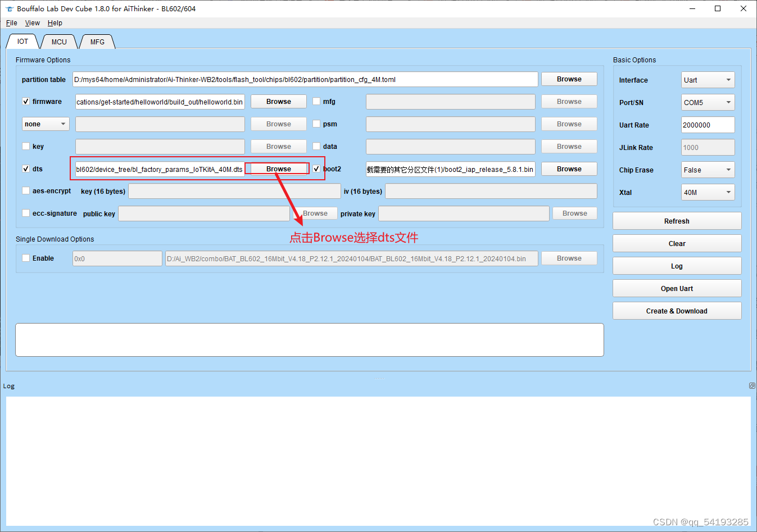
Task: Click inside the Log output area
Action: (378, 461)
